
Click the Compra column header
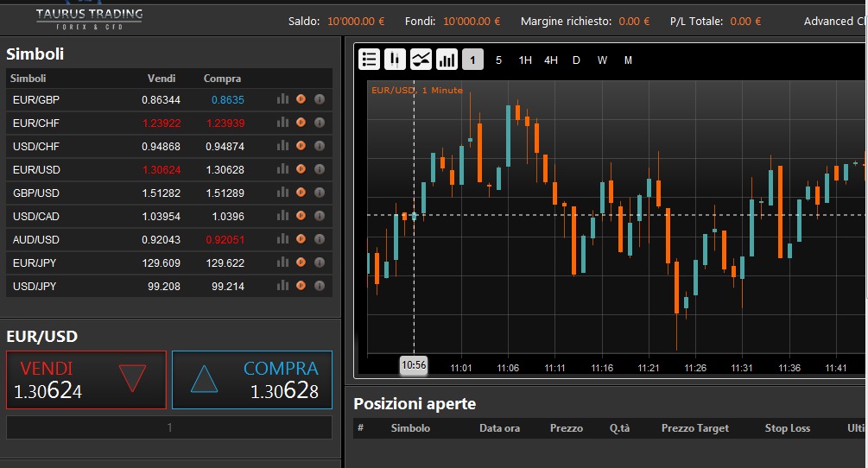click(x=222, y=79)
